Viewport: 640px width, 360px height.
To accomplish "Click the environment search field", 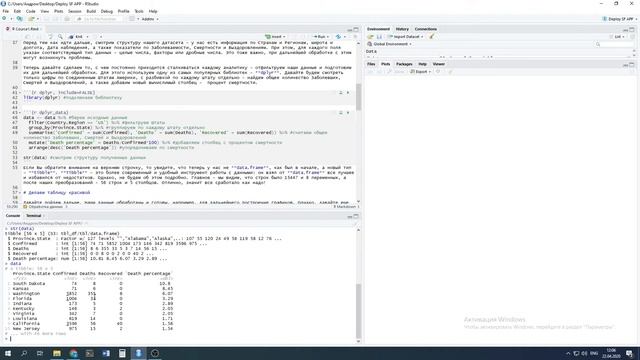I will [x=613, y=44].
